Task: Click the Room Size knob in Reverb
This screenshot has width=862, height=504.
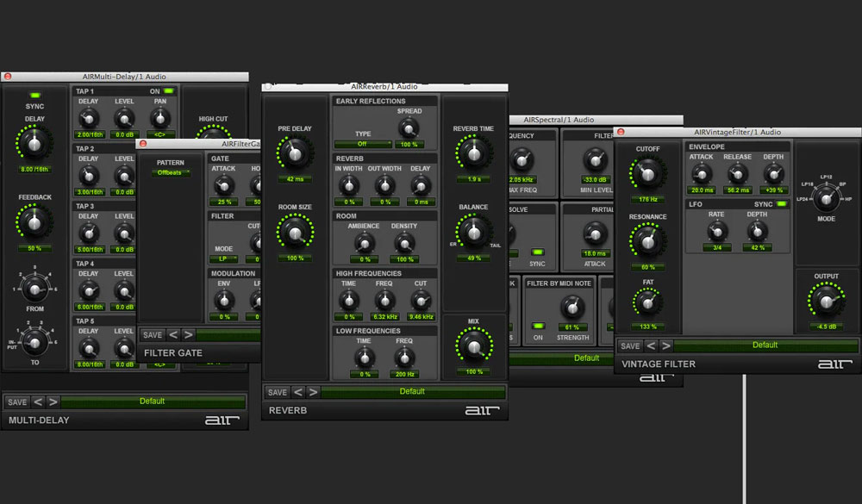Action: [295, 233]
